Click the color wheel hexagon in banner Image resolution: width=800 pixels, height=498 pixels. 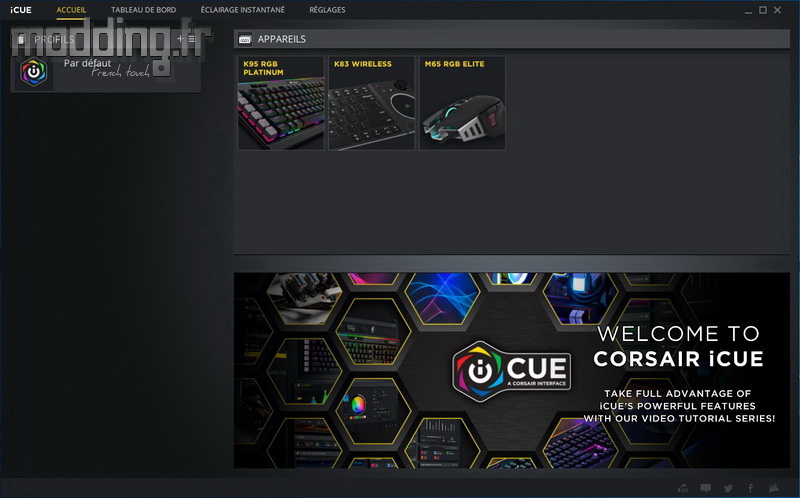point(373,411)
